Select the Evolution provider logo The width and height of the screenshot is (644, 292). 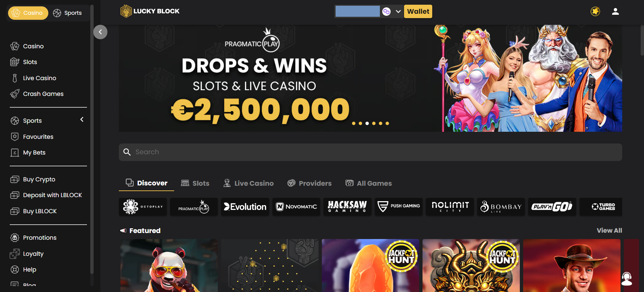[245, 207]
